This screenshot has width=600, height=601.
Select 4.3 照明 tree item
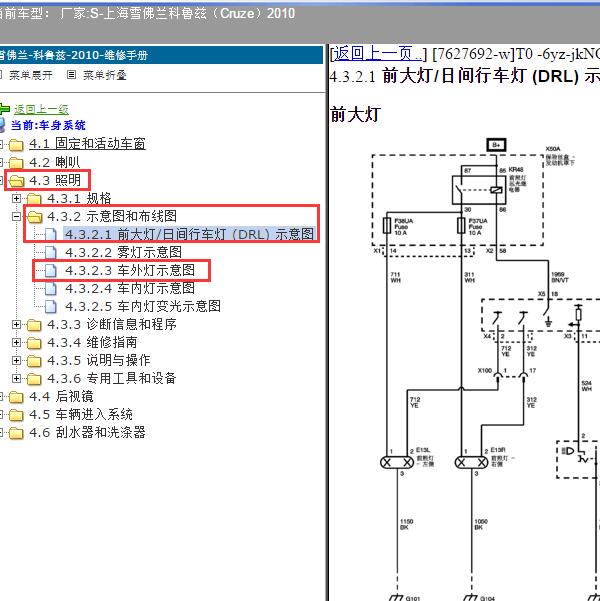[x=55, y=180]
